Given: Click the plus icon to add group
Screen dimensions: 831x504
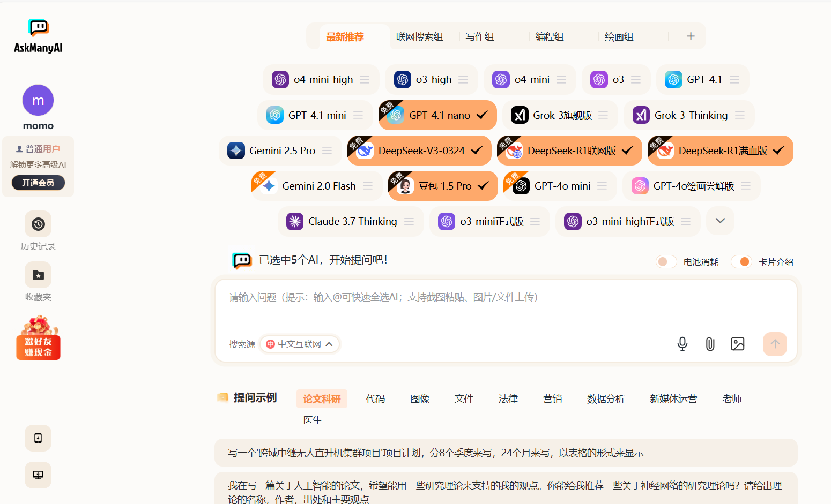Looking at the screenshot, I should 691,36.
